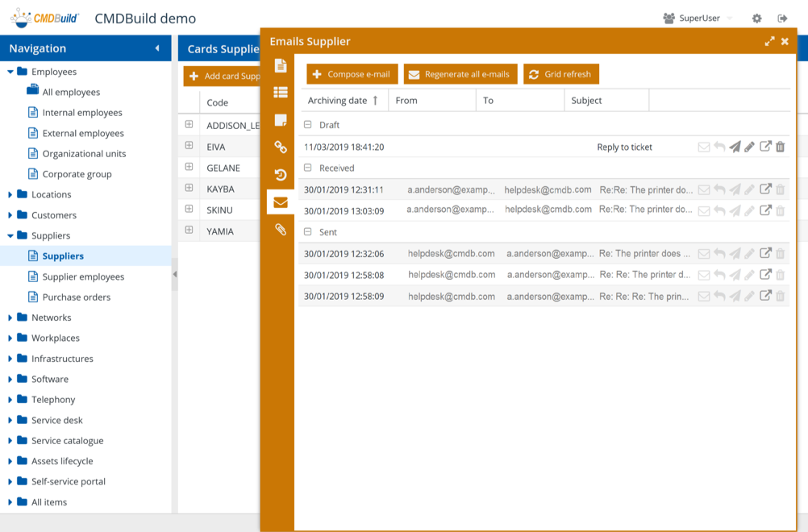Image resolution: width=808 pixels, height=532 pixels.
Task: Open the Purchase orders navigation item
Action: (x=77, y=297)
